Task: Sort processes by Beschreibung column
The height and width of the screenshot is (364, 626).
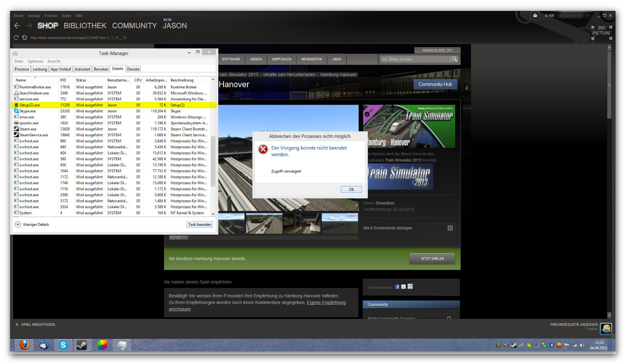Action: (x=189, y=80)
